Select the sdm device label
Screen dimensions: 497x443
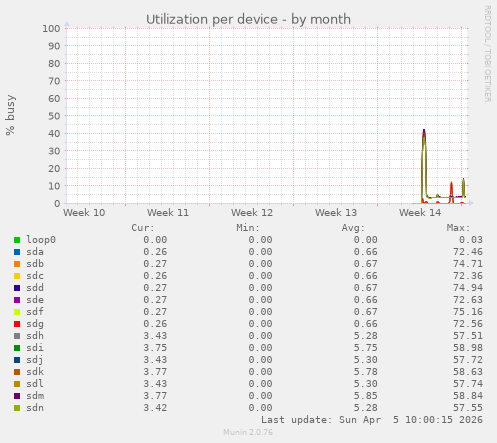pos(35,396)
